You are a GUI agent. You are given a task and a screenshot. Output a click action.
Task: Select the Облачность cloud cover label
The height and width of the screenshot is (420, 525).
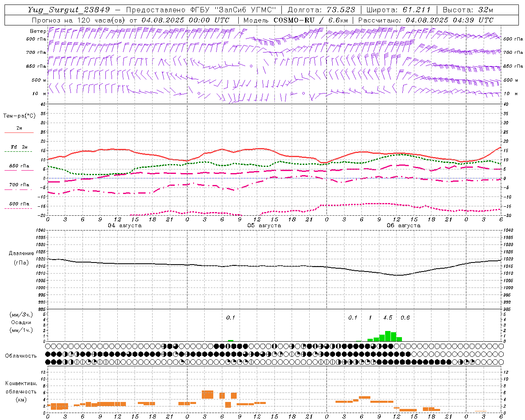pyautogui.click(x=21, y=356)
